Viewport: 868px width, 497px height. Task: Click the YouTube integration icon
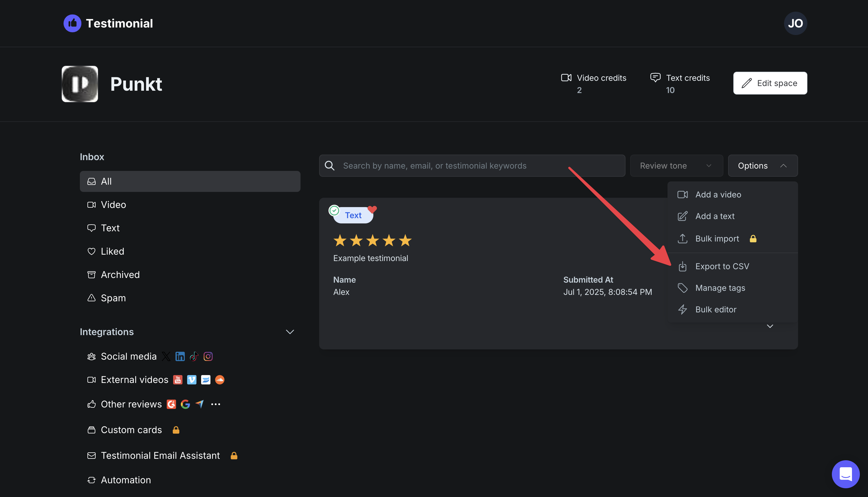[x=178, y=379]
